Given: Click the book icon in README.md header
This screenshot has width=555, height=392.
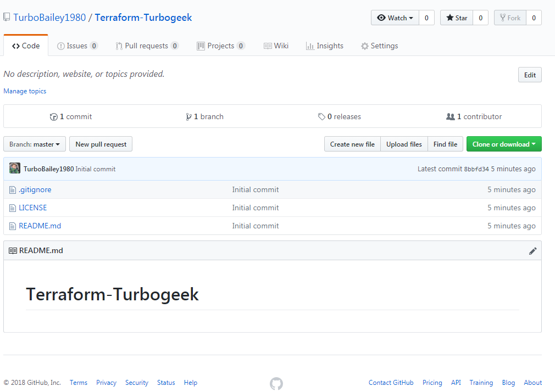Looking at the screenshot, I should (x=13, y=250).
